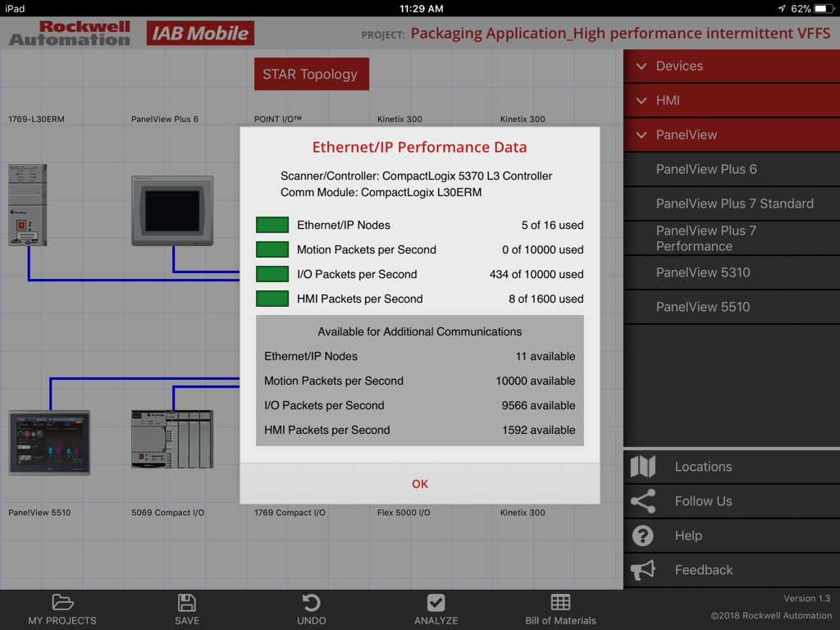Run the Analyze function

(436, 609)
